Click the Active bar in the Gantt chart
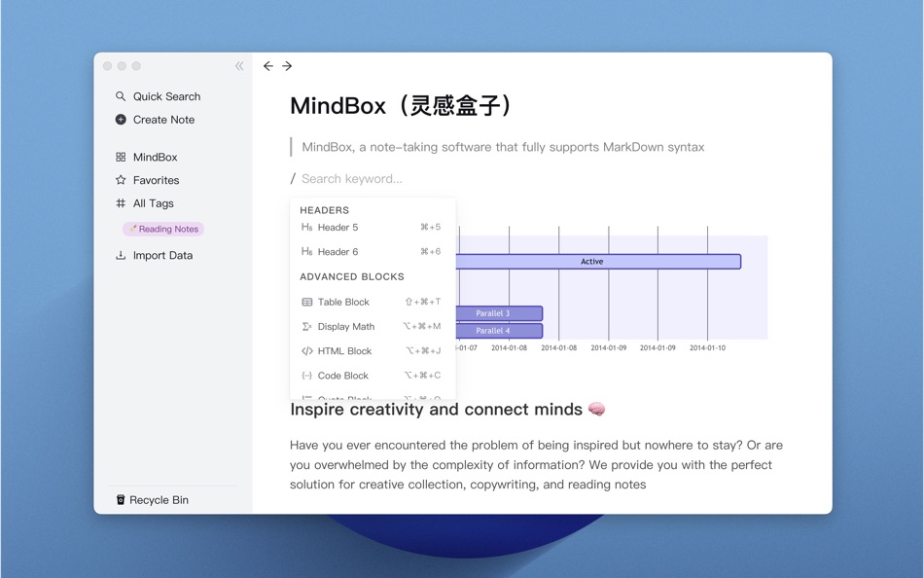924x578 pixels. [x=598, y=262]
